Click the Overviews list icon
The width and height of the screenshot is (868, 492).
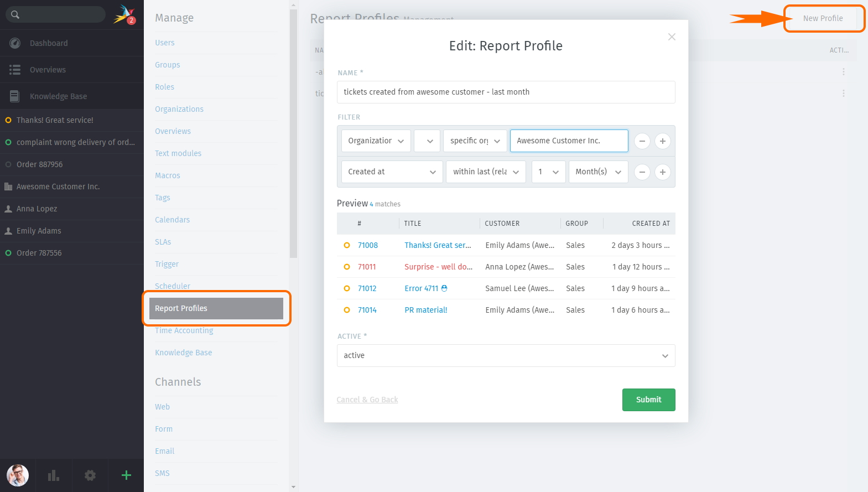tap(15, 70)
